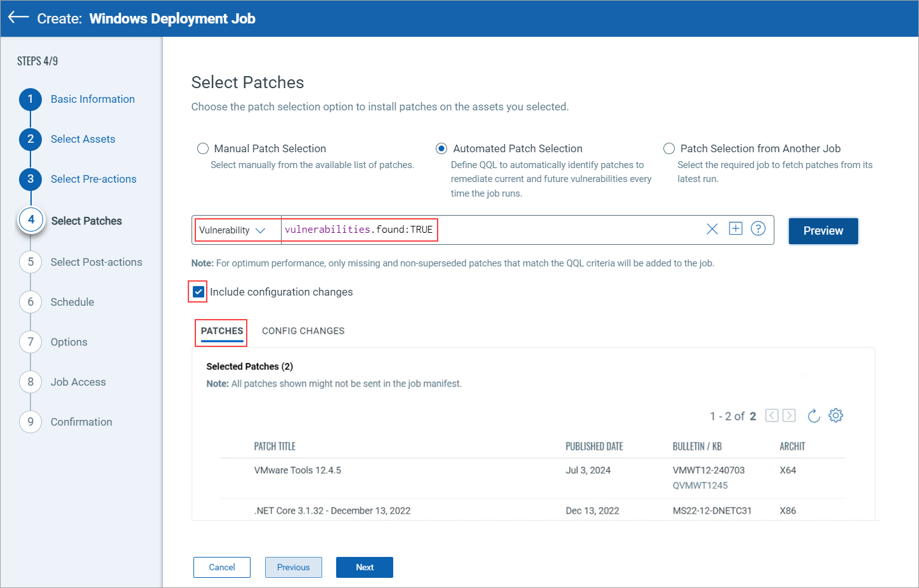Go to next page of patches
Viewport: 919px width, 588px height.
point(789,415)
